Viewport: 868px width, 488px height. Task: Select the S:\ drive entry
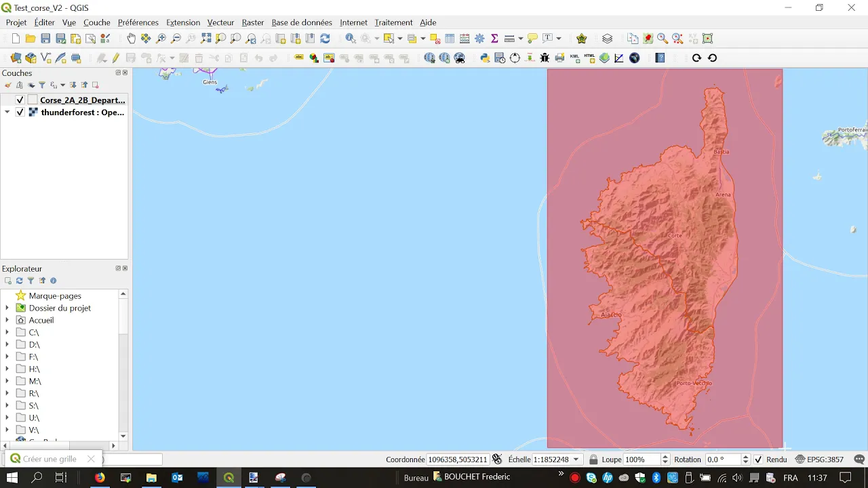click(x=34, y=405)
